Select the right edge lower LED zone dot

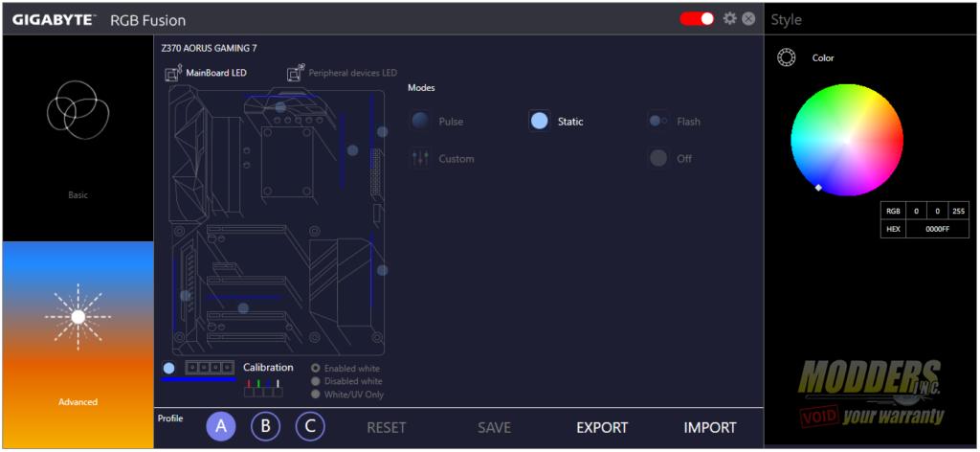tap(383, 270)
